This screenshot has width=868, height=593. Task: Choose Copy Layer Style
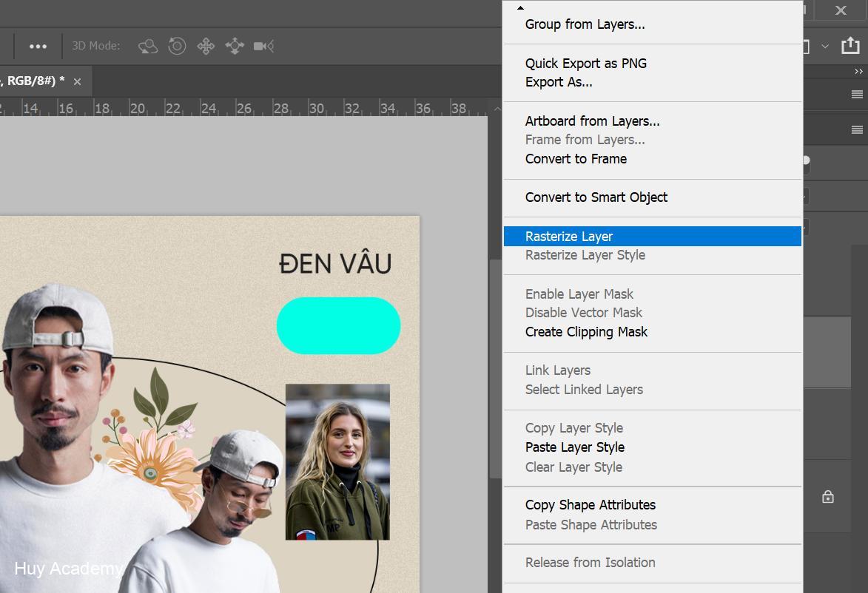point(652,428)
